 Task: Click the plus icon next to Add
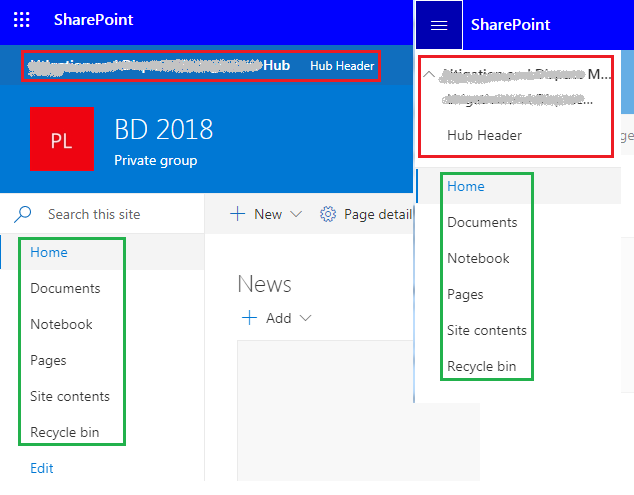249,318
